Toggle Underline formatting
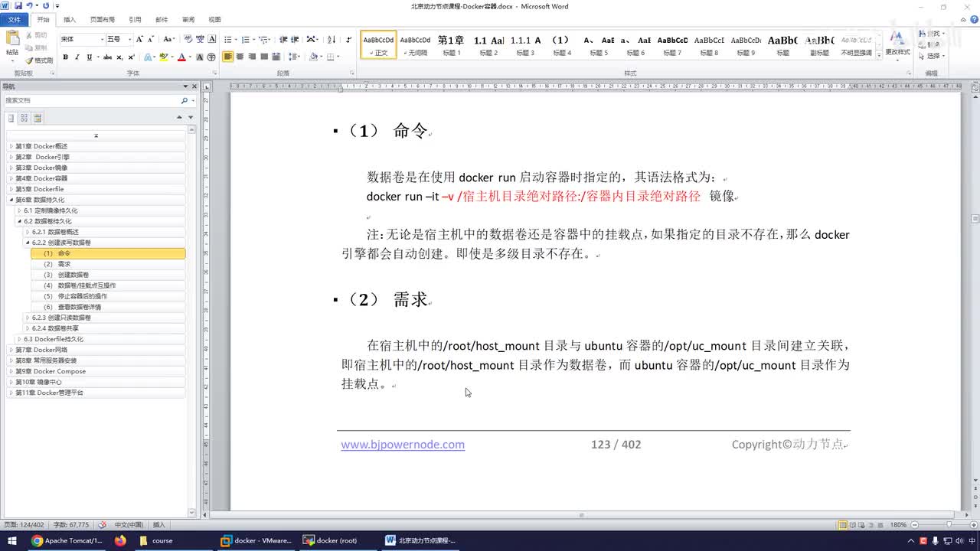 pyautogui.click(x=89, y=57)
